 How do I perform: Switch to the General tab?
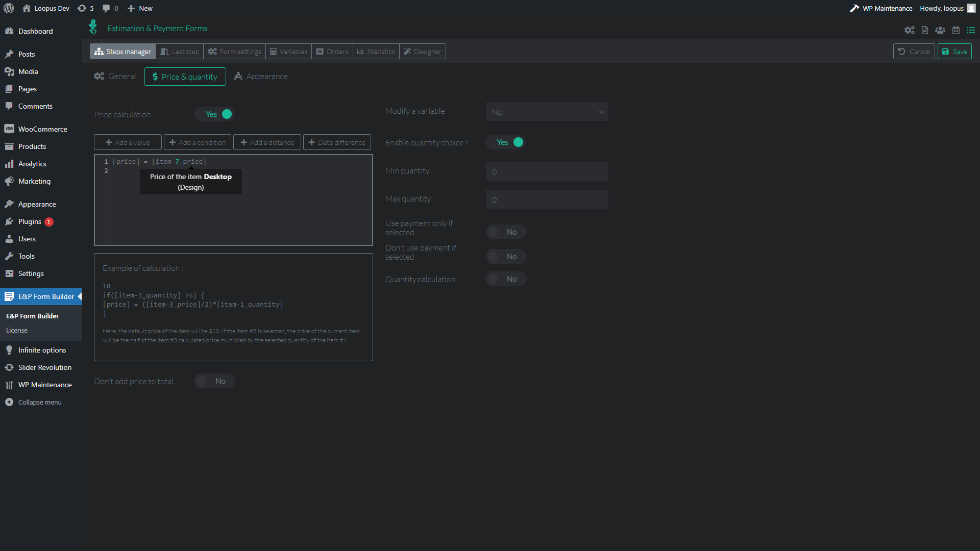pos(121,76)
